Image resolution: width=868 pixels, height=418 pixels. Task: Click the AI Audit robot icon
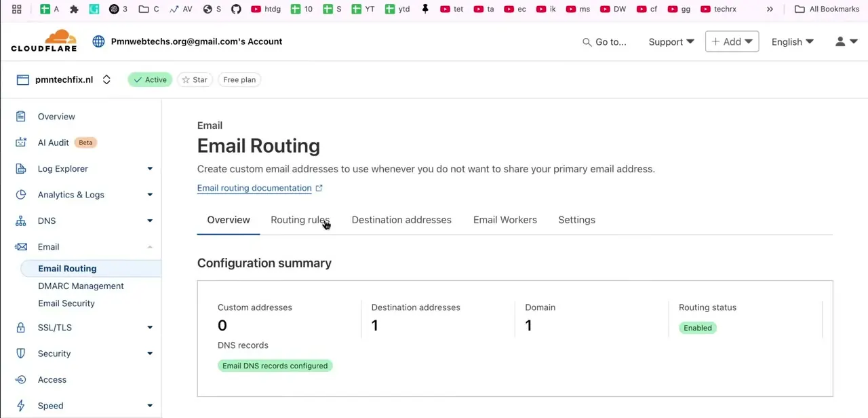(21, 142)
